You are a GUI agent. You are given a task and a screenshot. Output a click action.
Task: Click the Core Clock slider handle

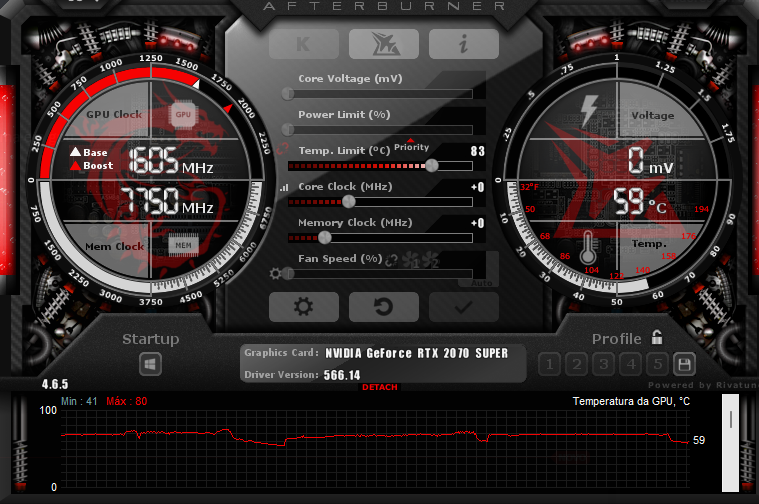point(349,201)
